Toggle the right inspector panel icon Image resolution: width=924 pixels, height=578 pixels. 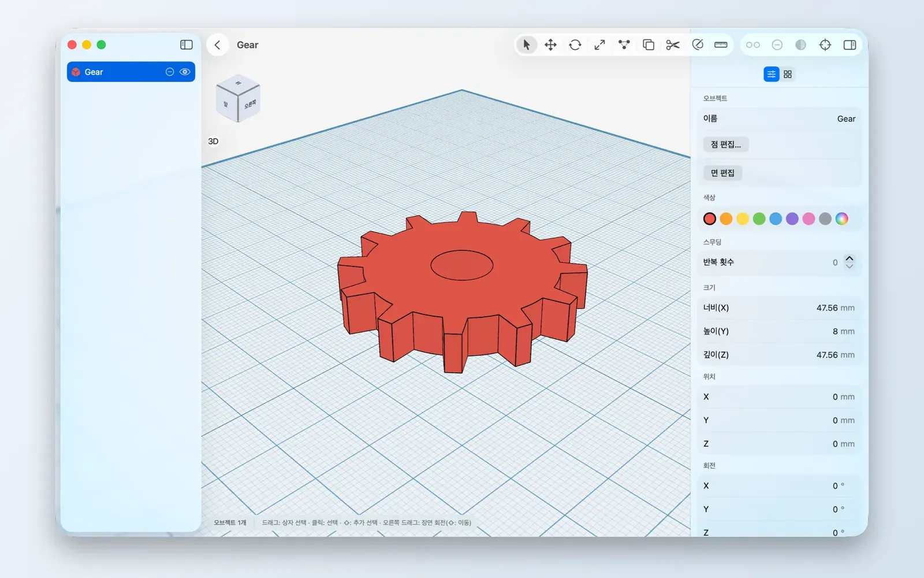tap(850, 45)
